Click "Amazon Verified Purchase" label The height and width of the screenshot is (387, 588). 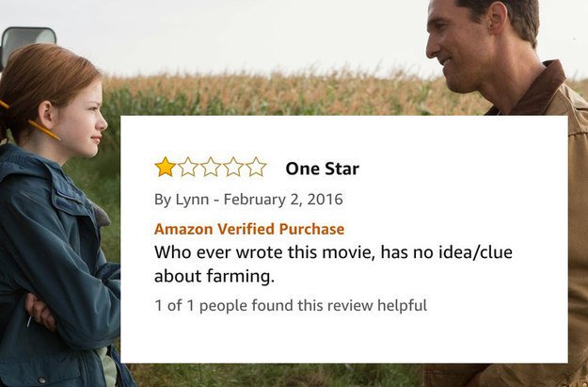point(249,229)
